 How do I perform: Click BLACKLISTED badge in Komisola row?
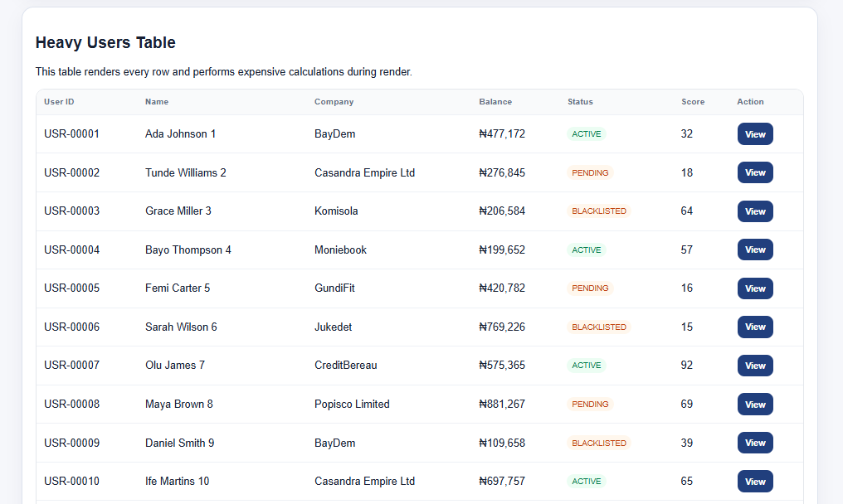pos(599,211)
